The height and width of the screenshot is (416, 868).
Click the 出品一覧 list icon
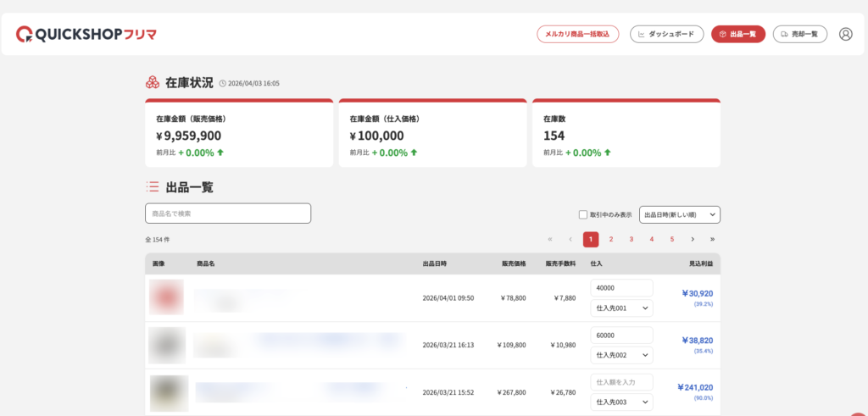153,187
